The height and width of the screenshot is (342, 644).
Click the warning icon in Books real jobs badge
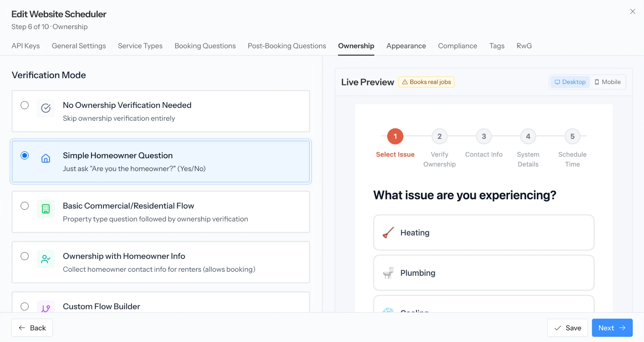[405, 82]
